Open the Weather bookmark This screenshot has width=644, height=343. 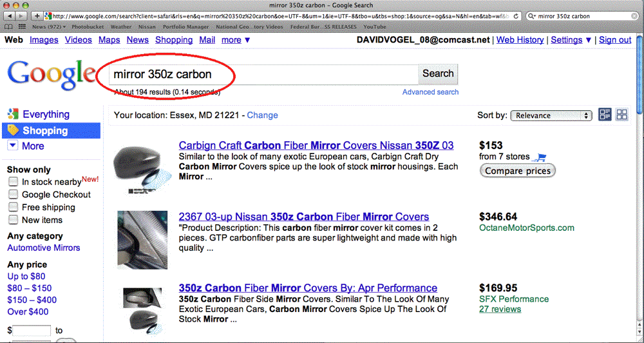click(x=121, y=26)
